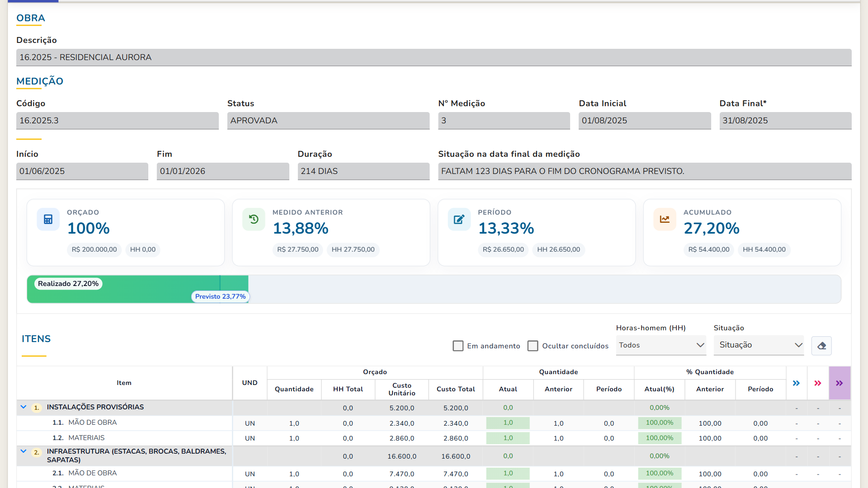The height and width of the screenshot is (488, 868).
Task: Collapse the Infraestrutura group row
Action: pos(24,451)
